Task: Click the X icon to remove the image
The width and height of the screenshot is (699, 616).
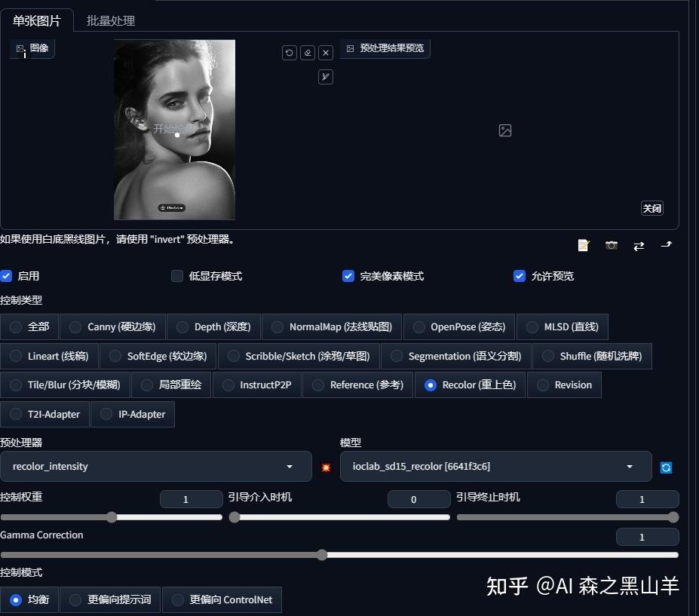Action: point(325,53)
